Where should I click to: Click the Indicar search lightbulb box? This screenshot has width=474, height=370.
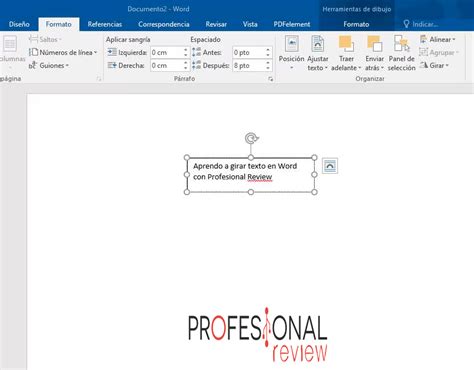coord(420,24)
